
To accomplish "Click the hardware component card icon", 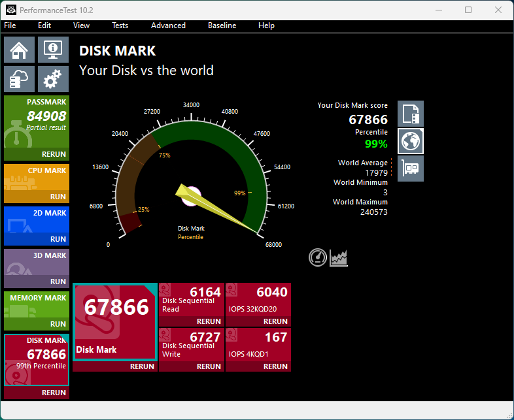I will tap(411, 169).
